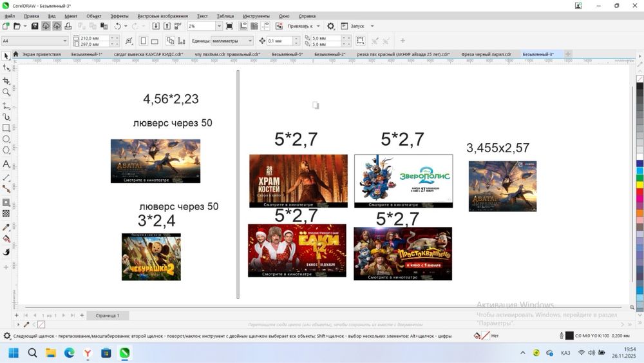Activate the Zoom magnifier tool

(x=6, y=92)
